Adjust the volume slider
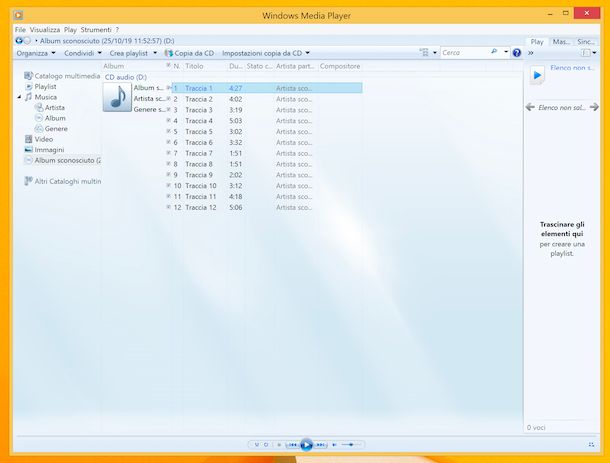610x463 pixels. click(351, 444)
